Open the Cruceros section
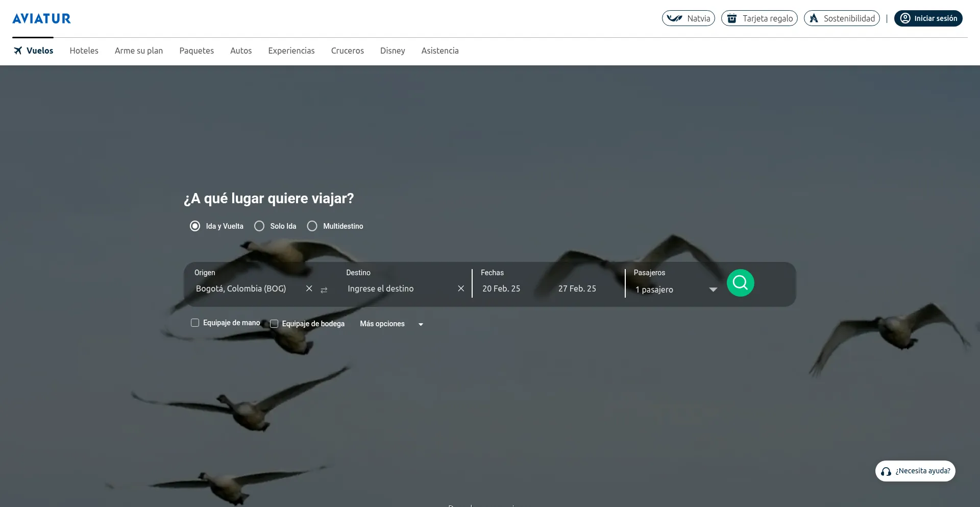Image resolution: width=980 pixels, height=507 pixels. point(348,51)
